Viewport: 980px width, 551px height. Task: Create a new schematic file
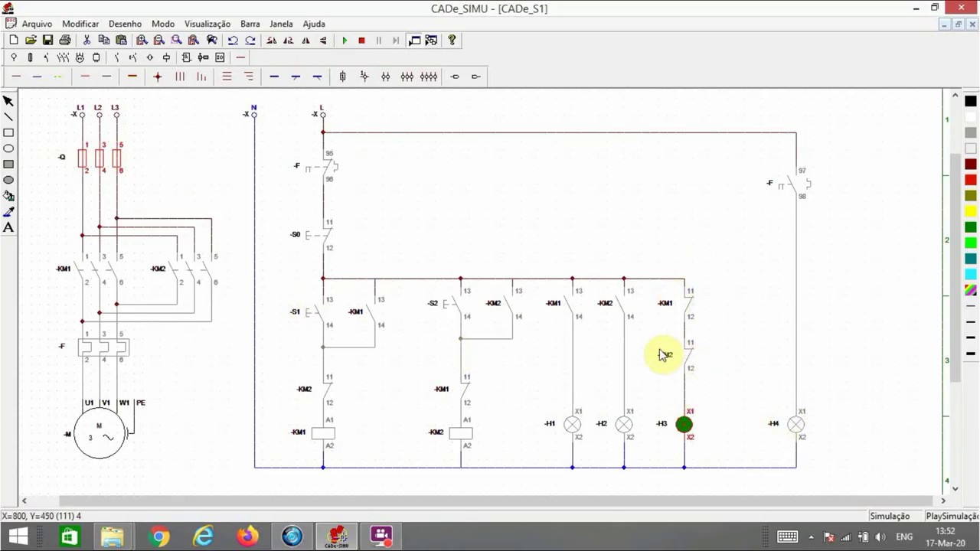14,40
